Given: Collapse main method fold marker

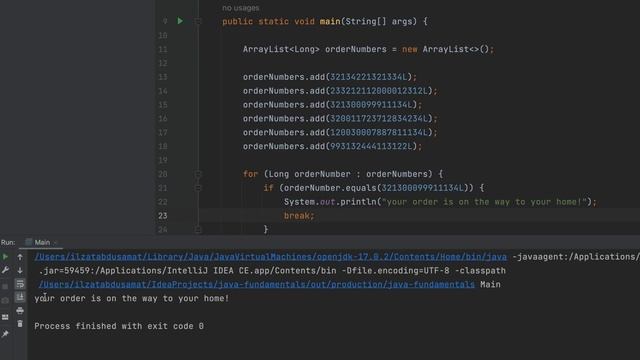Looking at the screenshot, I should click(198, 21).
